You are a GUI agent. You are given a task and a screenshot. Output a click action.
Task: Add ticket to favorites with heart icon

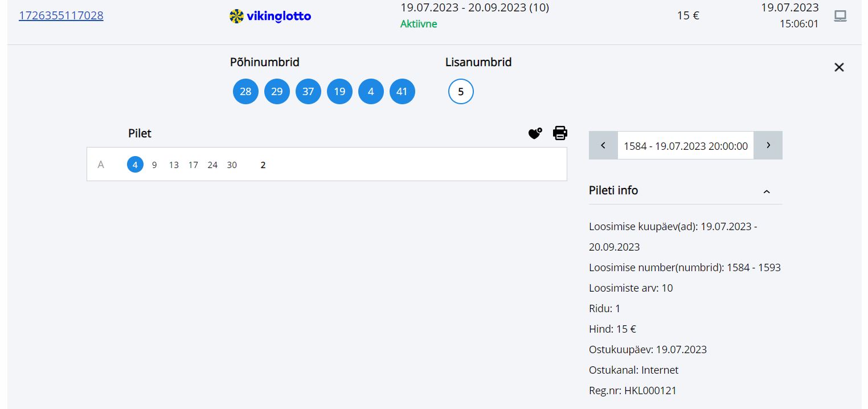coord(535,133)
